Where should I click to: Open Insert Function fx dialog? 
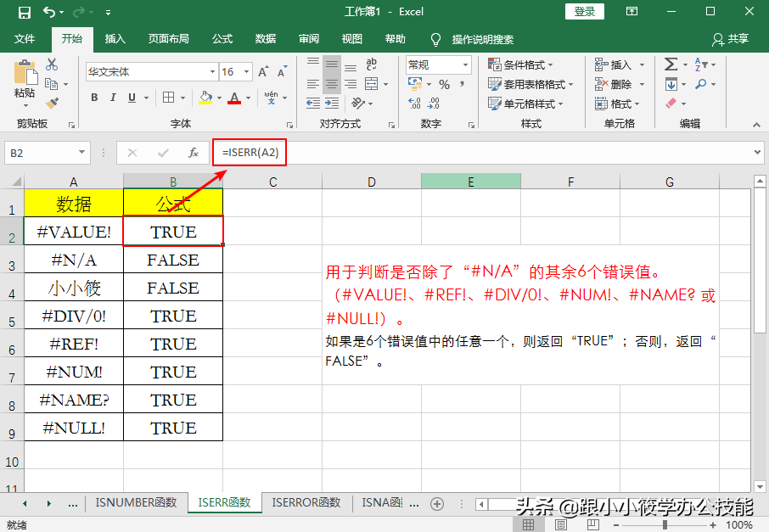[194, 153]
